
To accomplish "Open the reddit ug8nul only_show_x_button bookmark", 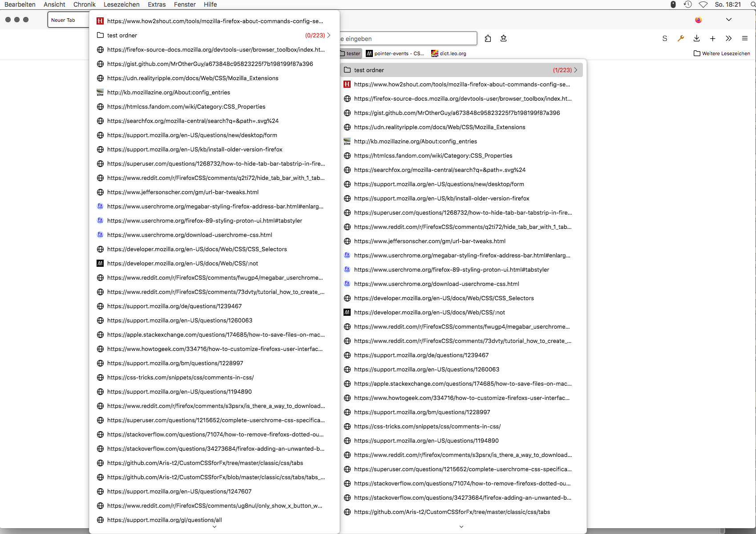I will tap(214, 505).
